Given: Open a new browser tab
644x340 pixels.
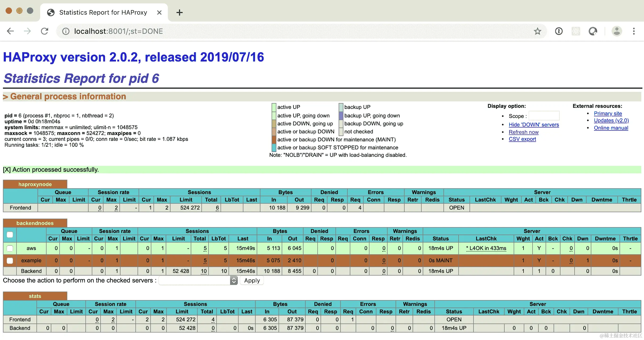Looking at the screenshot, I should (x=180, y=13).
